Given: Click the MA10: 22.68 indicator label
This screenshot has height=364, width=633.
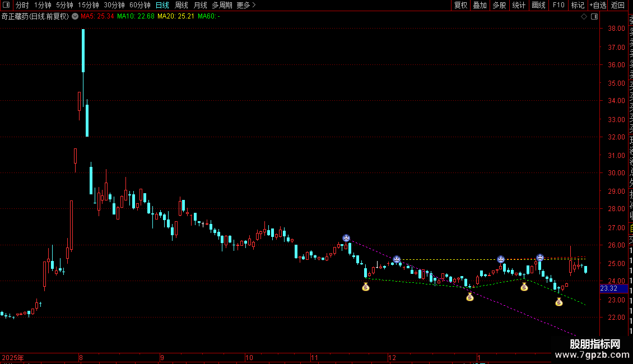Looking at the screenshot, I should tap(136, 16).
